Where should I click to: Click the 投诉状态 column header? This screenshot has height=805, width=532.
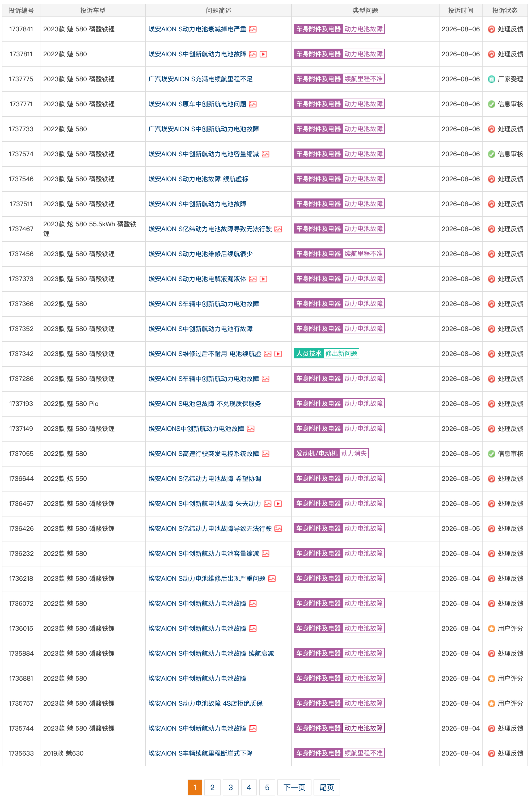point(505,11)
